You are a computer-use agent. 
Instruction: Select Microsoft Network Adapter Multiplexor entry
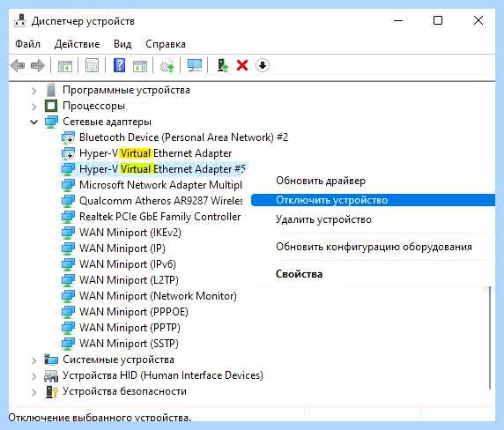[160, 185]
